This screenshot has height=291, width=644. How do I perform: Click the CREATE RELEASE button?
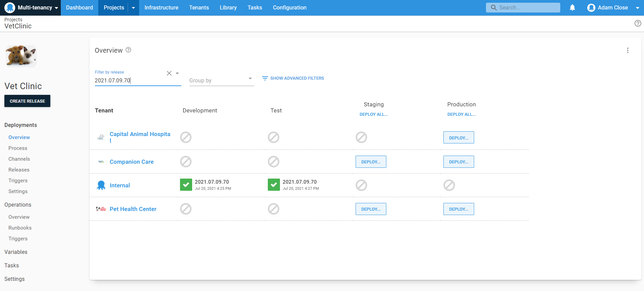pyautogui.click(x=27, y=101)
